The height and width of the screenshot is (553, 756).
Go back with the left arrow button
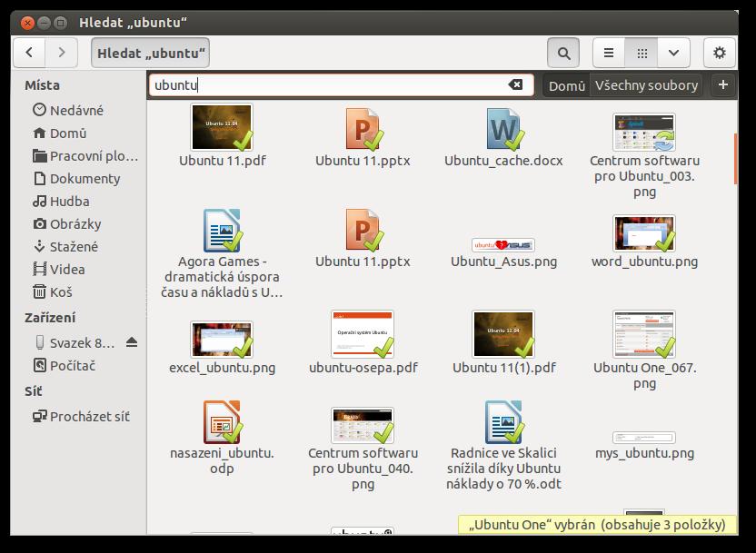pos(29,53)
